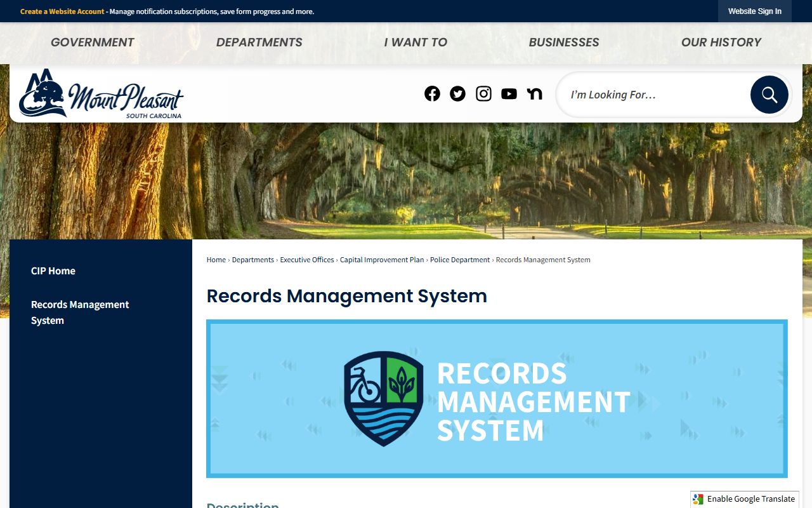
Task: Click Create a Website Account link
Action: [x=62, y=11]
